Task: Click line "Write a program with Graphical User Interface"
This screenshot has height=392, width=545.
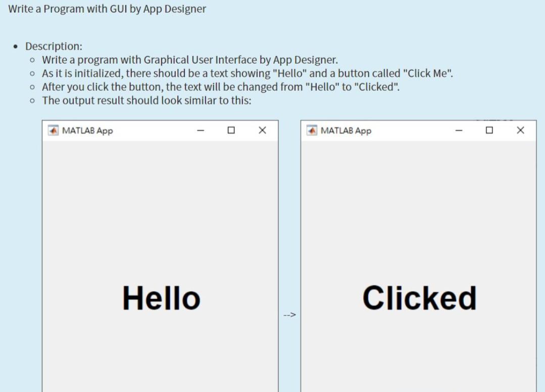Action: (190, 60)
